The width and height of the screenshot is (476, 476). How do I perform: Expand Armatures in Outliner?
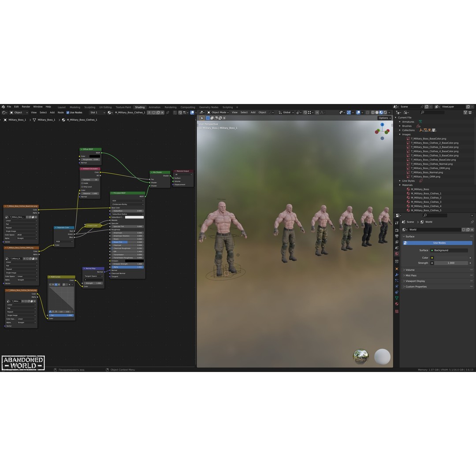(400, 122)
